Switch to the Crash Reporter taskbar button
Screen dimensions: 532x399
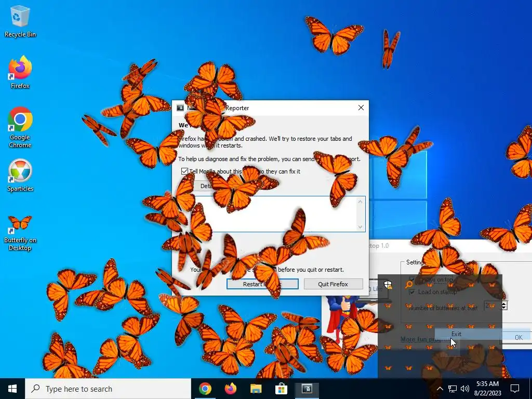pyautogui.click(x=307, y=389)
